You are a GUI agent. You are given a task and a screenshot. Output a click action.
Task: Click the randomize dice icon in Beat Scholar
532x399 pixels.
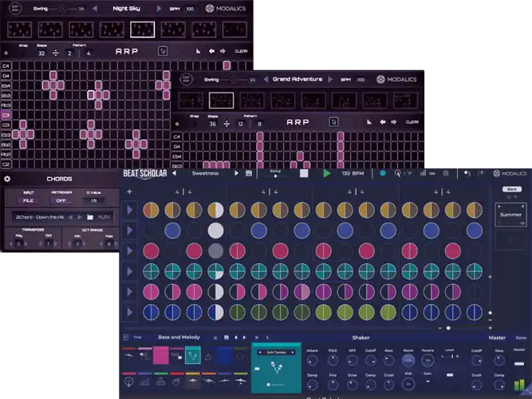click(x=446, y=173)
